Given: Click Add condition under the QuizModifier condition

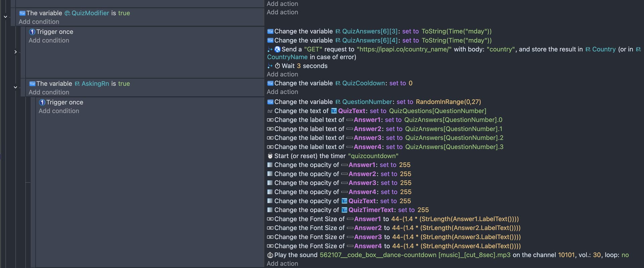Looking at the screenshot, I should [39, 22].
